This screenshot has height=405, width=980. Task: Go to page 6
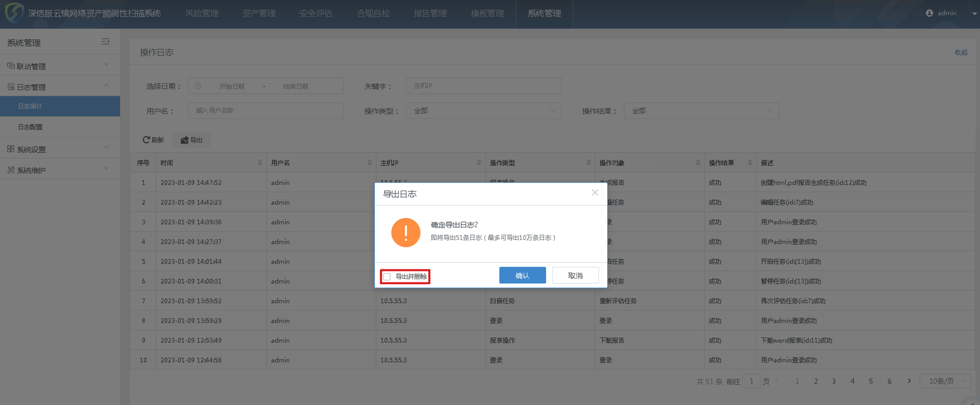pos(889,381)
